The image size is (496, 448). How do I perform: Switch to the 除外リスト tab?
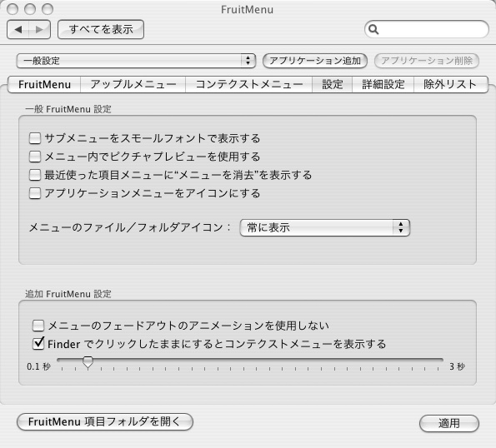[x=450, y=84]
